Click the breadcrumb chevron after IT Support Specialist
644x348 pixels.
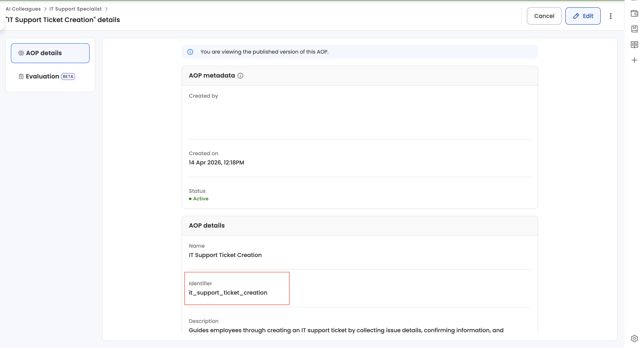[106, 9]
